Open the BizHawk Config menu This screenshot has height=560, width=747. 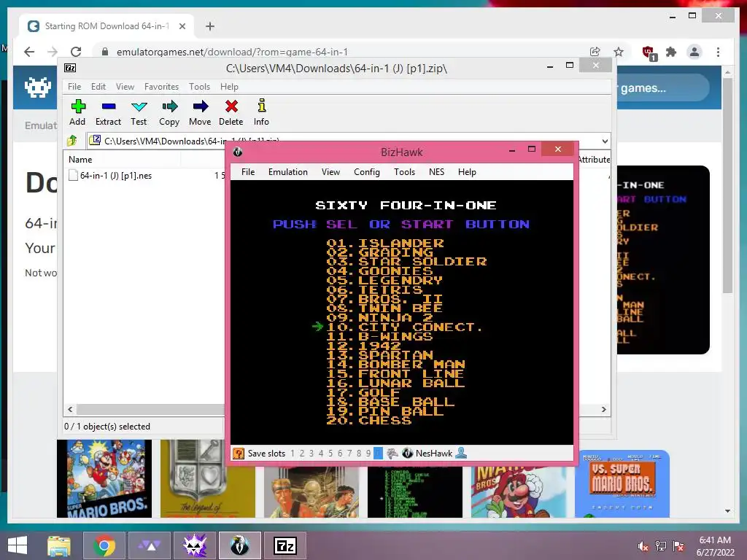[x=367, y=172]
